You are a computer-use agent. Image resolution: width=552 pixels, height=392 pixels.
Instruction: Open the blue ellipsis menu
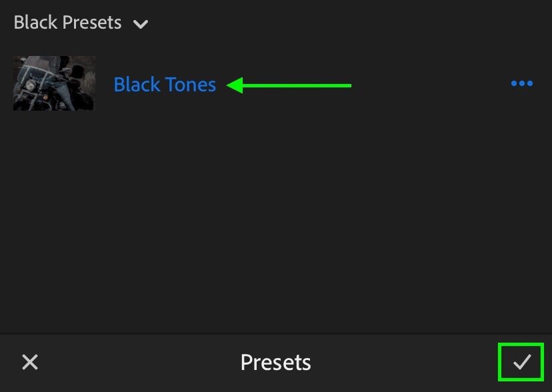point(522,83)
